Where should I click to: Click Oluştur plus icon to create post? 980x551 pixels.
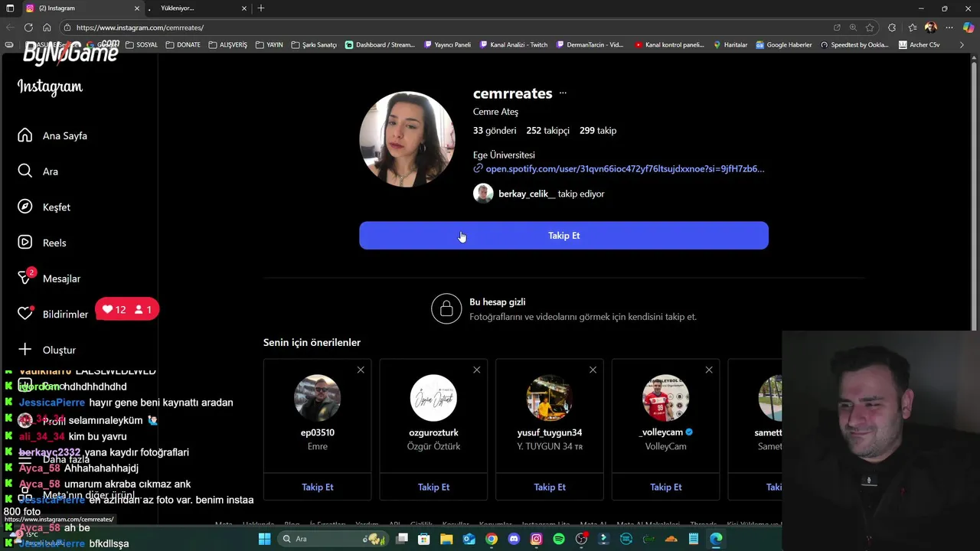[25, 349]
